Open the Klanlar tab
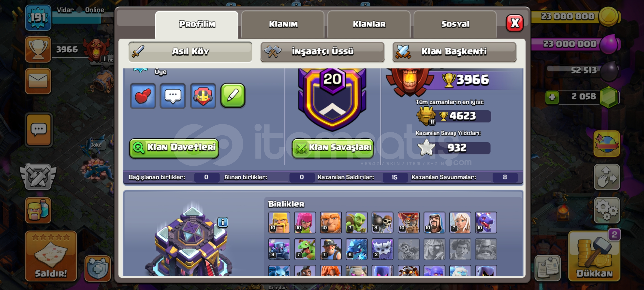The image size is (644, 290). 369,24
